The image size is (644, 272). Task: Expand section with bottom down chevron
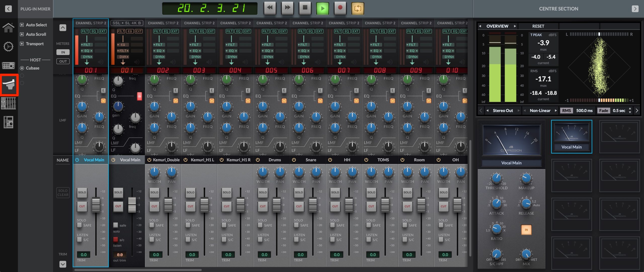[63, 264]
